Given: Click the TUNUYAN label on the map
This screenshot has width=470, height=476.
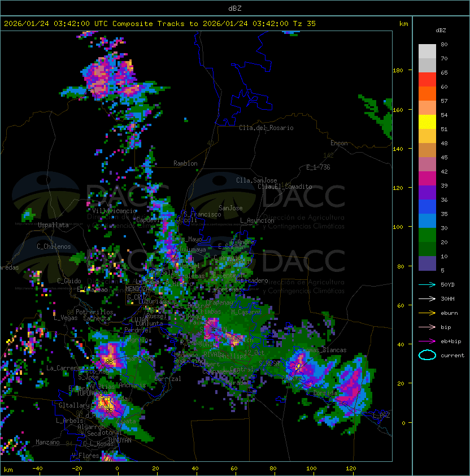Looking at the screenshot, I should point(120,440).
